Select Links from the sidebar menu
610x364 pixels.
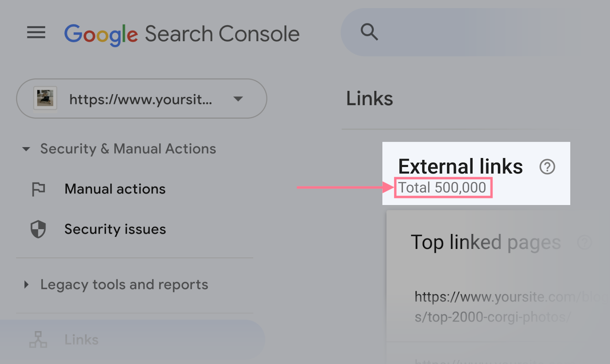click(x=82, y=339)
